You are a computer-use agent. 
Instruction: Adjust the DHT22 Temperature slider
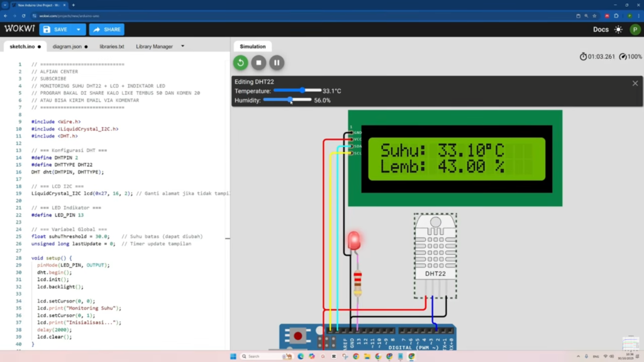[297, 90]
